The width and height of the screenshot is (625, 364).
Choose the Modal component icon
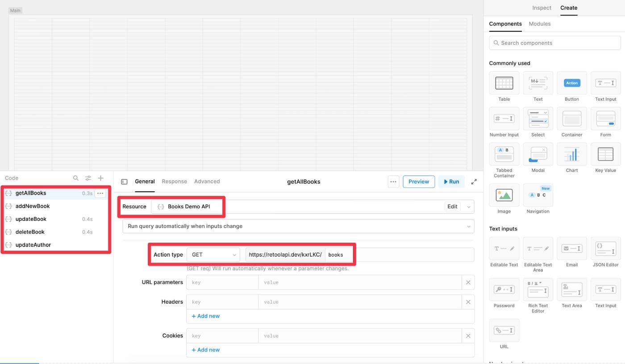(x=537, y=154)
